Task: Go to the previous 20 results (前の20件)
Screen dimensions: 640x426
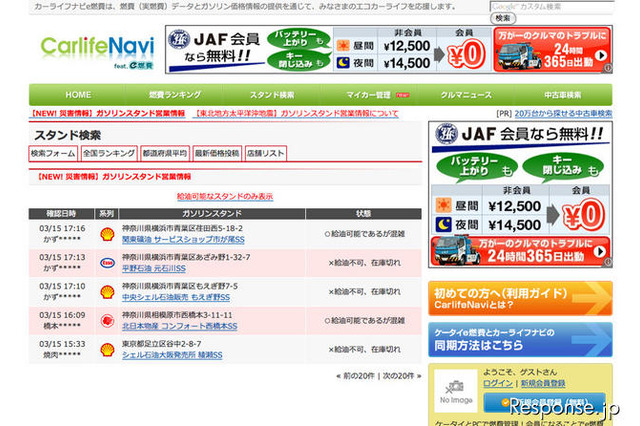Action: point(359,376)
